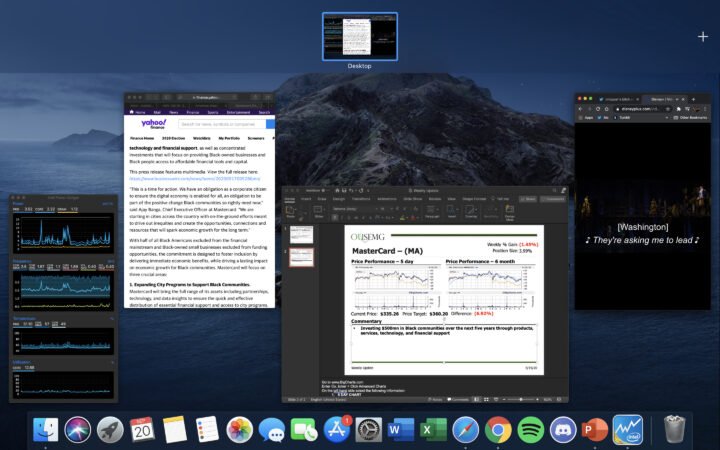720x450 pixels.
Task: Select the Twitter tab in Chrome
Action: coord(618,99)
